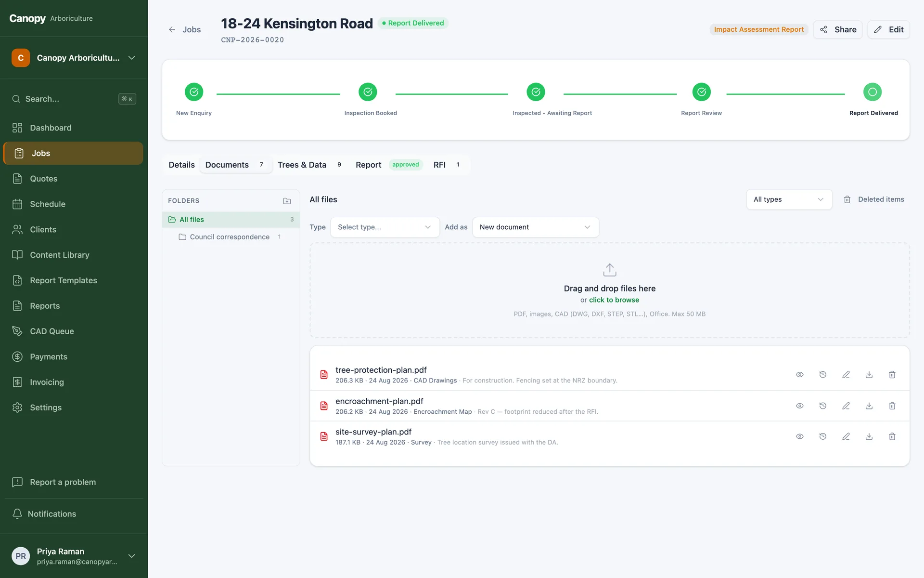Open Notifications
The height and width of the screenshot is (578, 924).
(73, 514)
